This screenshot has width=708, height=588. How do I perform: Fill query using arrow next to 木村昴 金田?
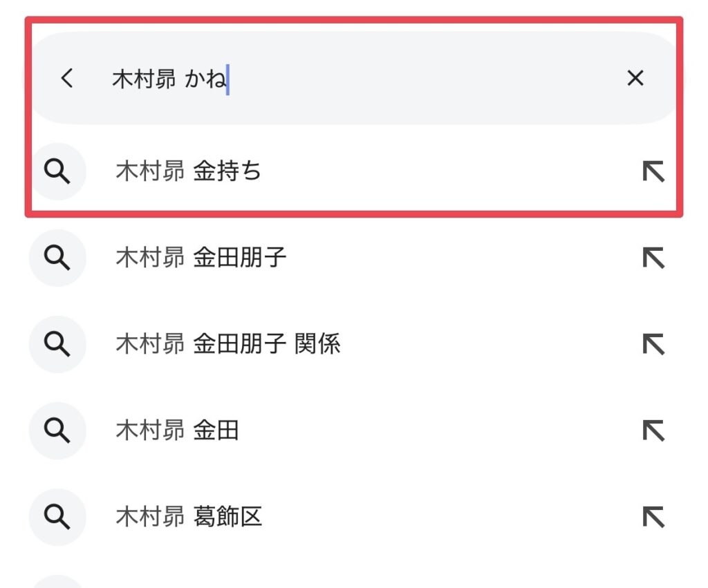653,430
